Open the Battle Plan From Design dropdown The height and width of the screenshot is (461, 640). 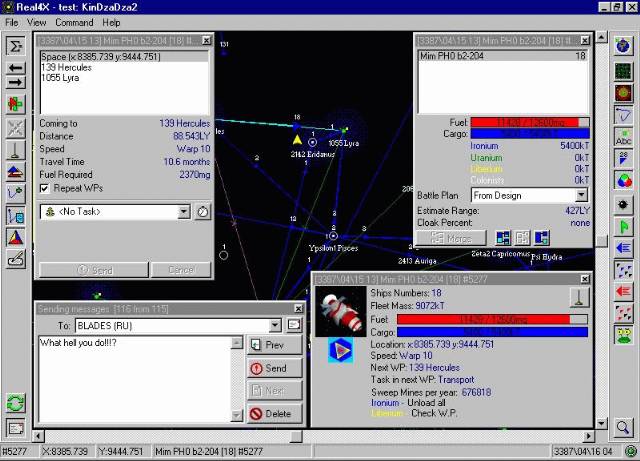click(x=582, y=195)
